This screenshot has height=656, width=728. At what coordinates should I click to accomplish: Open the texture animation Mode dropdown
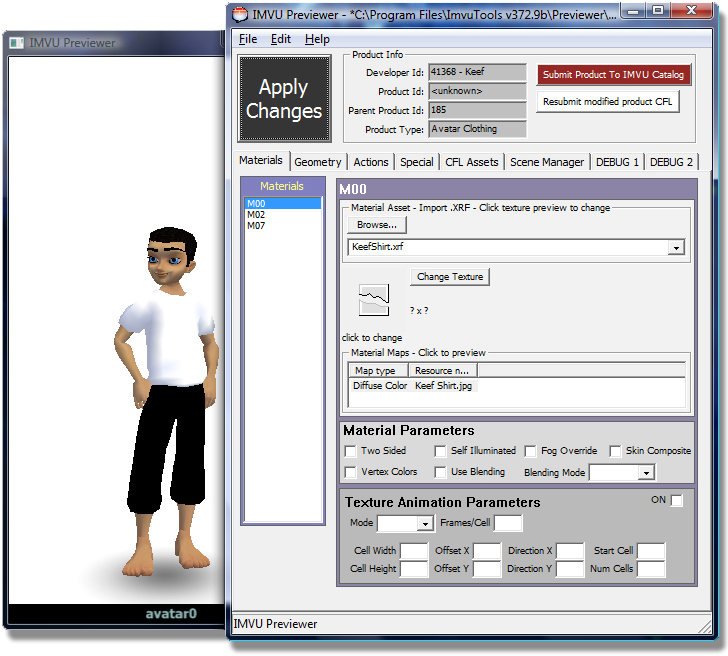pos(425,524)
